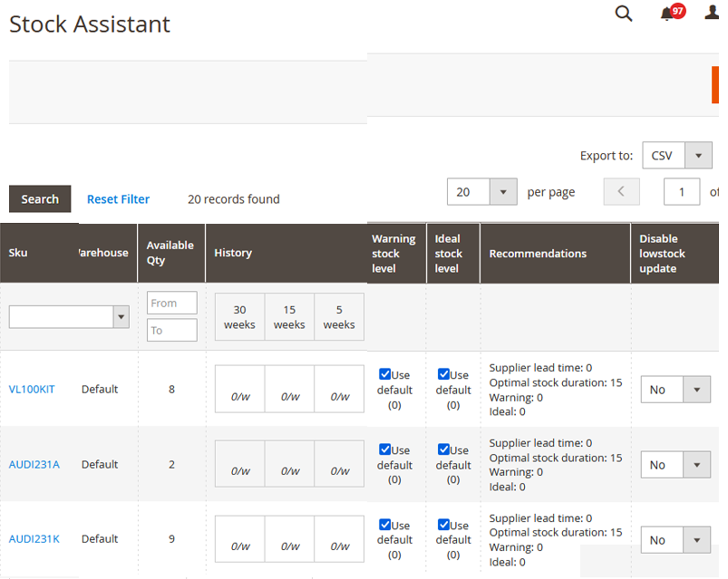This screenshot has width=728, height=579.
Task: Open Disable lowstock update dropdown for VL100KIT
Action: (x=675, y=390)
